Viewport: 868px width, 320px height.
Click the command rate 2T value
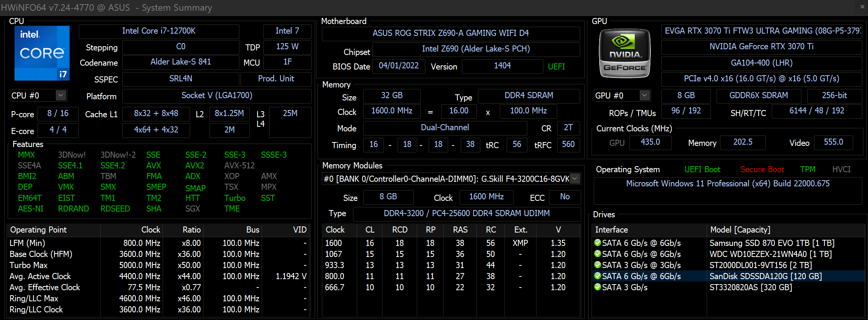568,128
